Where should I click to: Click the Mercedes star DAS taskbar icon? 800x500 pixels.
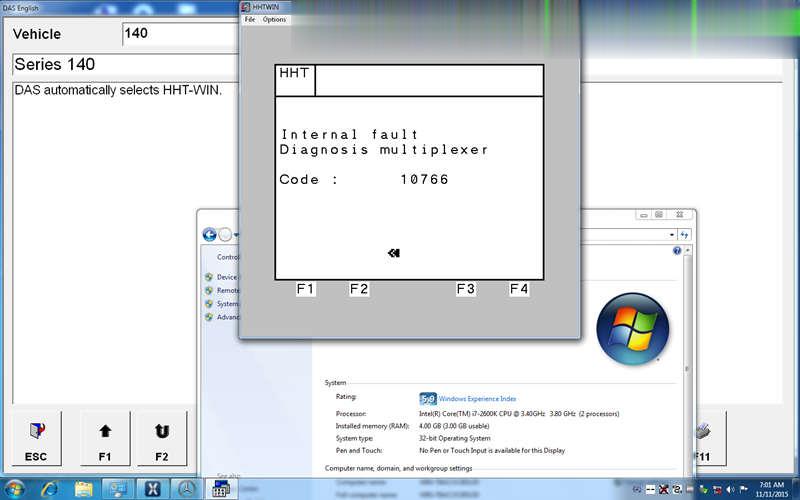[186, 489]
